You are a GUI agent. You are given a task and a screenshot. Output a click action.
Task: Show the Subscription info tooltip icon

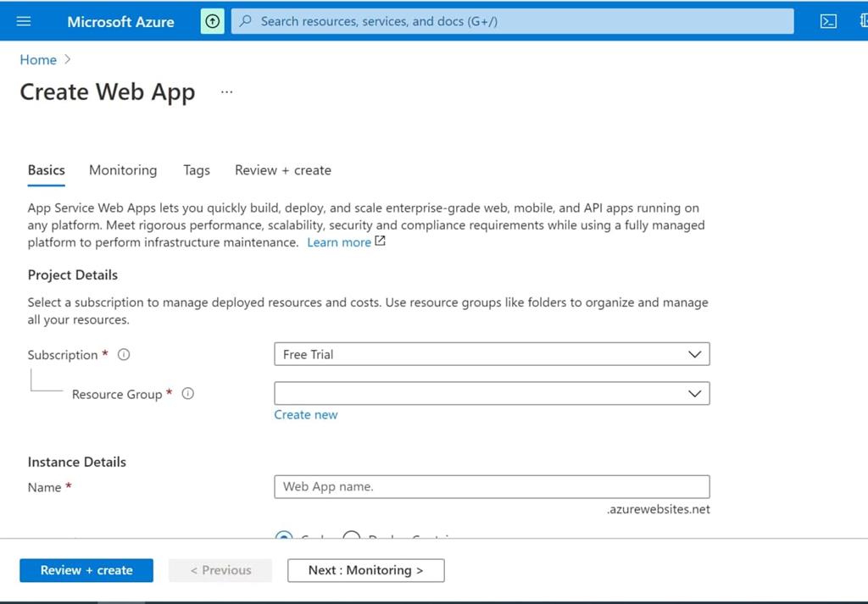[124, 355]
